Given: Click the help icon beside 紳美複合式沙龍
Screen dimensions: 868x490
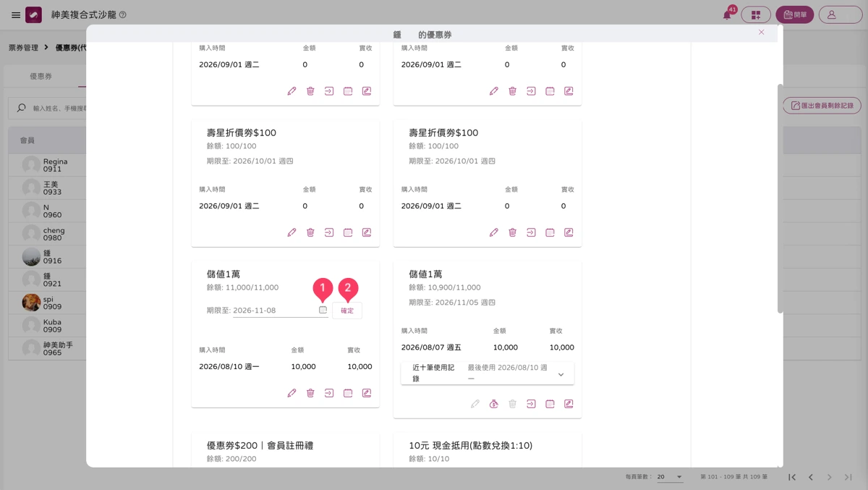Looking at the screenshot, I should (x=122, y=15).
